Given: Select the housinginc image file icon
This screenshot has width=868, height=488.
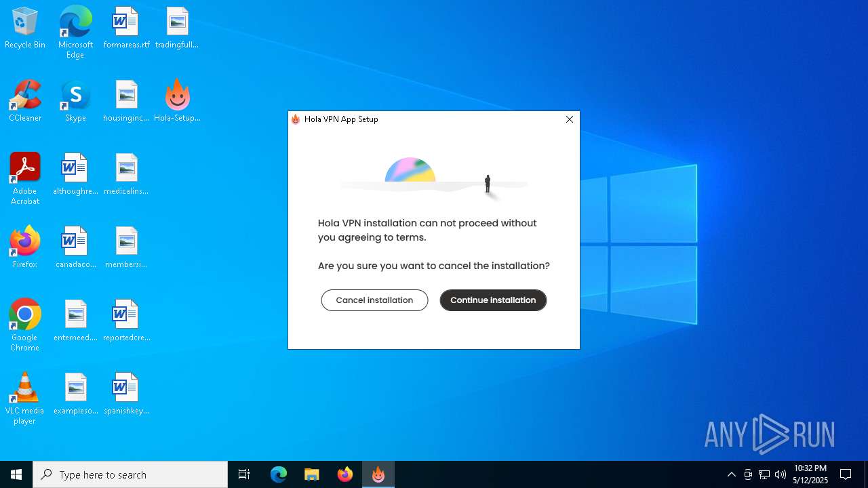Looking at the screenshot, I should (x=126, y=102).
